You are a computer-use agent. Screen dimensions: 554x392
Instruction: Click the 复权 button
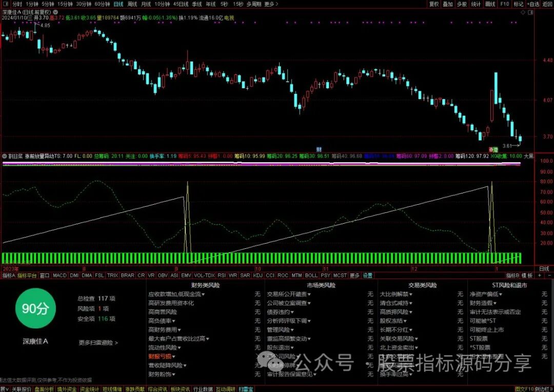(x=434, y=4)
